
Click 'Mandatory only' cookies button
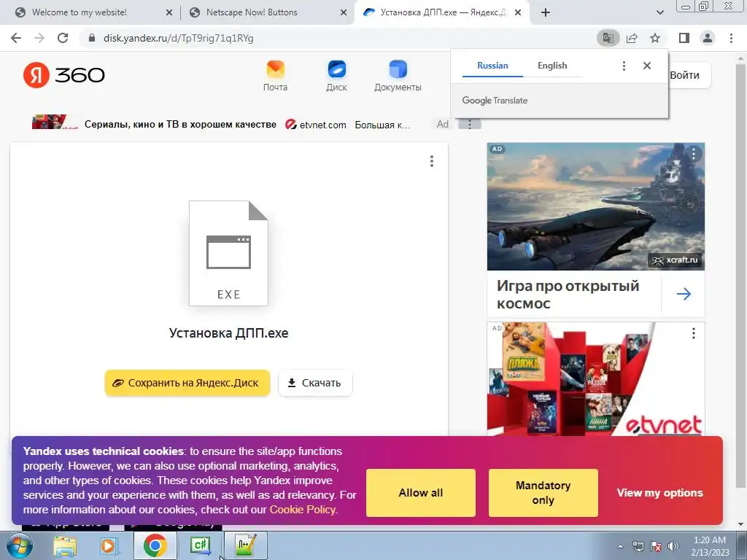coord(543,493)
